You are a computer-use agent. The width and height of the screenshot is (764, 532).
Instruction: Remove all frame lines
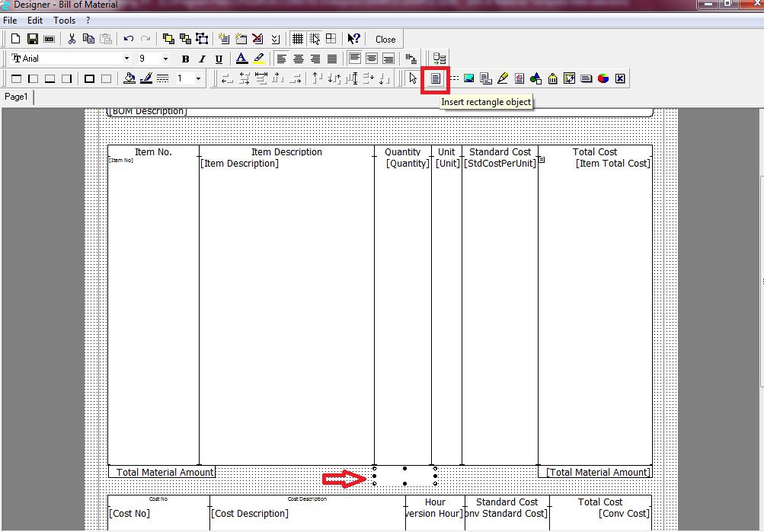[x=106, y=78]
